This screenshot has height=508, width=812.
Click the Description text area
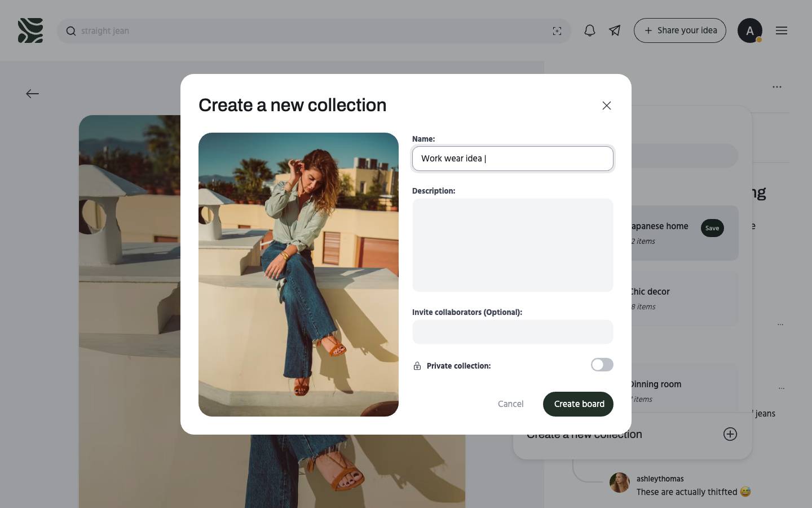[x=512, y=245]
